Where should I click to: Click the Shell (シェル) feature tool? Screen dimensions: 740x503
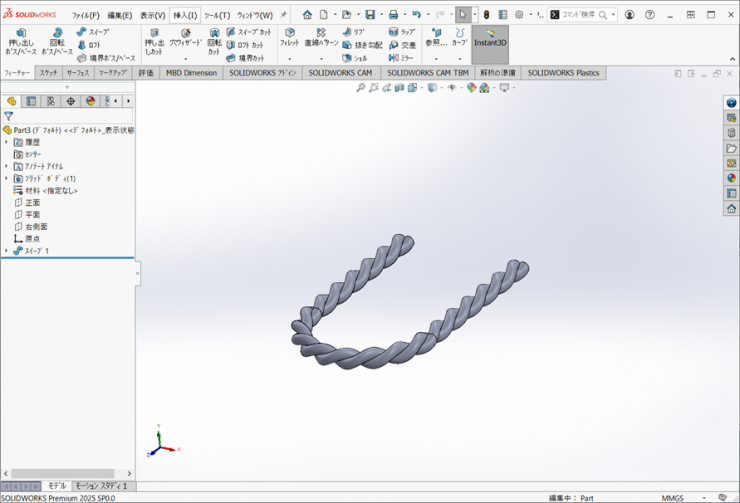[355, 58]
